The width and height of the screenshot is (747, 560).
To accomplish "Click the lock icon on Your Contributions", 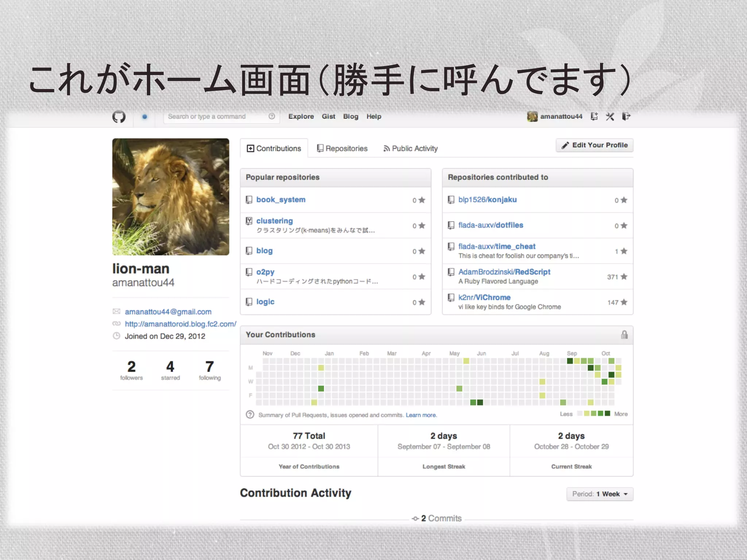I will point(624,335).
